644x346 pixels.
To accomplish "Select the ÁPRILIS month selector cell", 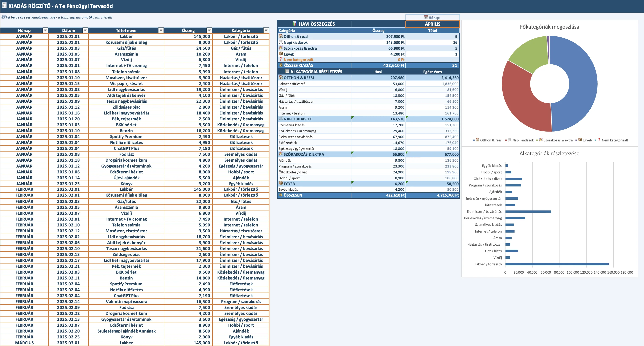I will 432,24.
